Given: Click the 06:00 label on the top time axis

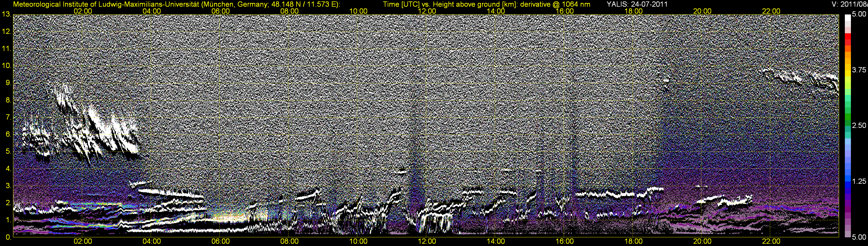Looking at the screenshot, I should click(220, 11).
